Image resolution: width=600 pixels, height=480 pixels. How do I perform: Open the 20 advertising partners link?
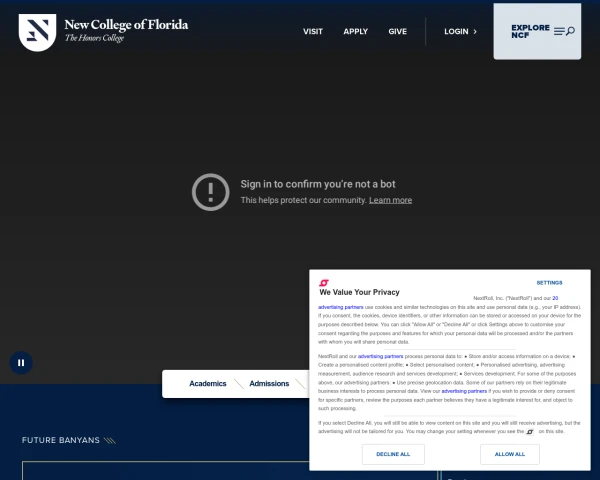pyautogui.click(x=555, y=298)
